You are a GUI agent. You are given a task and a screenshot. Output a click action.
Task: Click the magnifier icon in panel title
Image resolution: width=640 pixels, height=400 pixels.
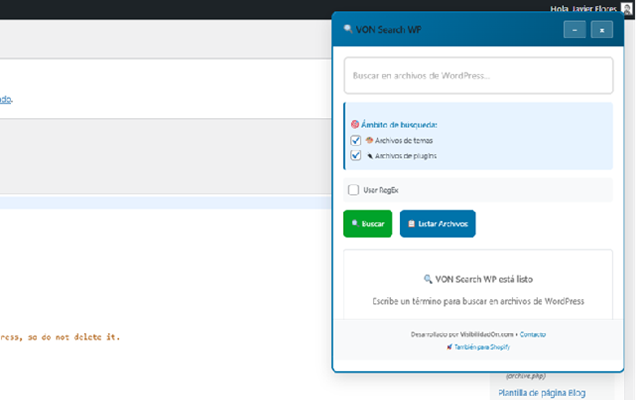coord(348,29)
